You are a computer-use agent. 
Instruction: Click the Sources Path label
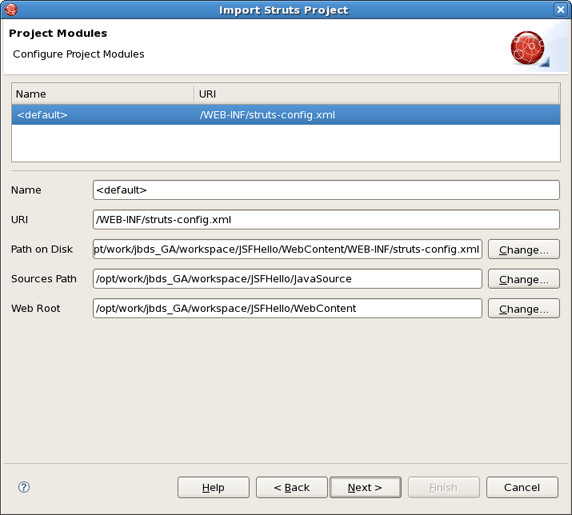(44, 279)
